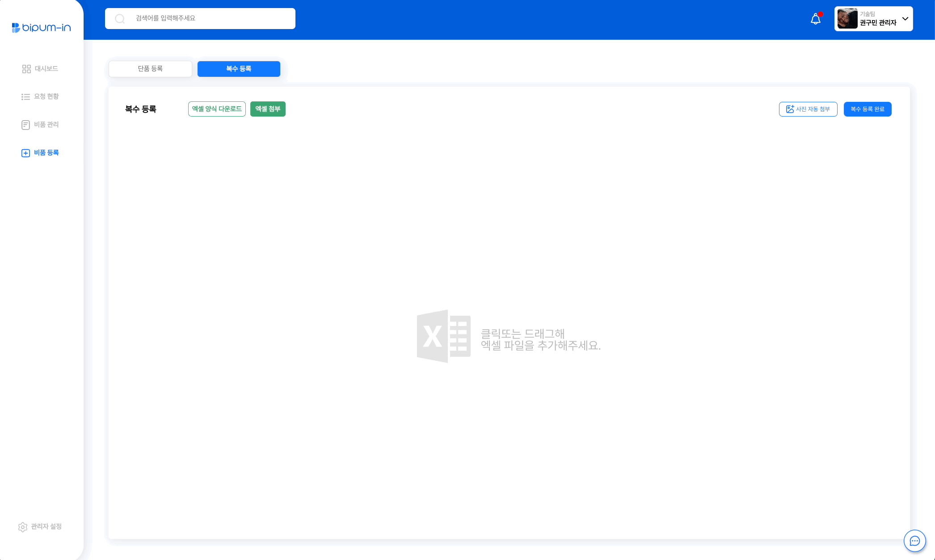
Task: Click the 복수 등록 완료 button
Action: tap(868, 109)
